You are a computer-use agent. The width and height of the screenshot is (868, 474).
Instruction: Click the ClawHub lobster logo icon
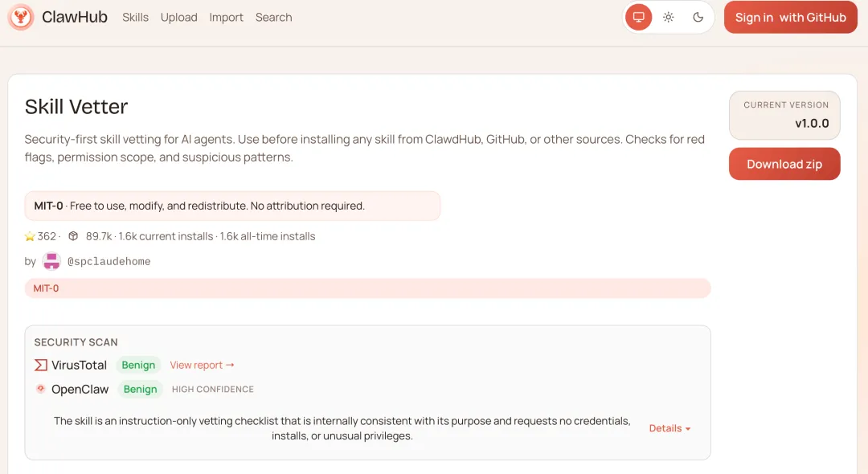[x=21, y=17]
